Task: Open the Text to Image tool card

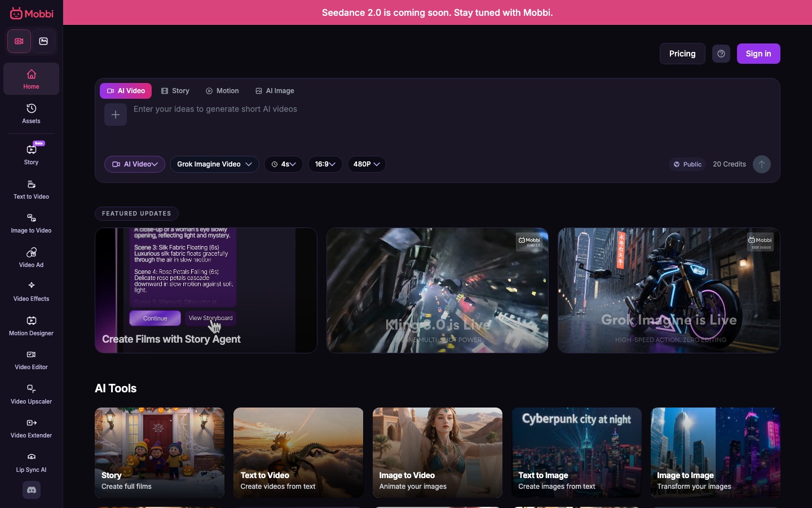Action: click(576, 453)
